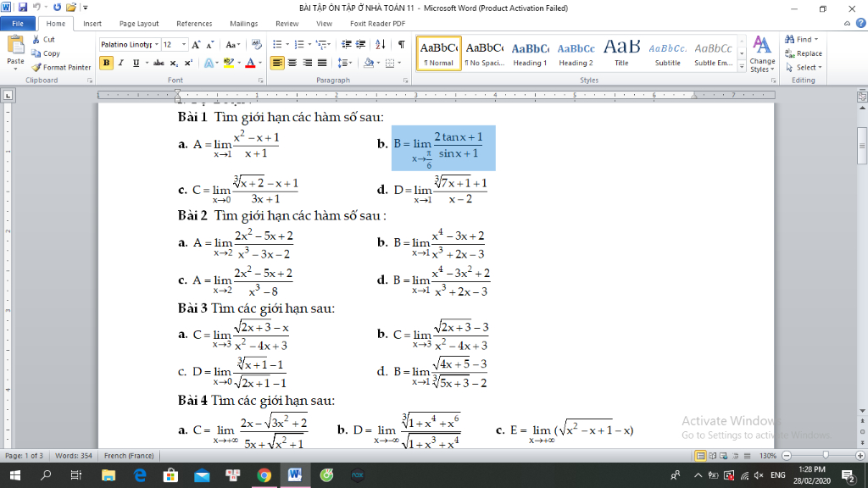The width and height of the screenshot is (868, 488).
Task: Click the Words: 354 count
Action: [73, 455]
